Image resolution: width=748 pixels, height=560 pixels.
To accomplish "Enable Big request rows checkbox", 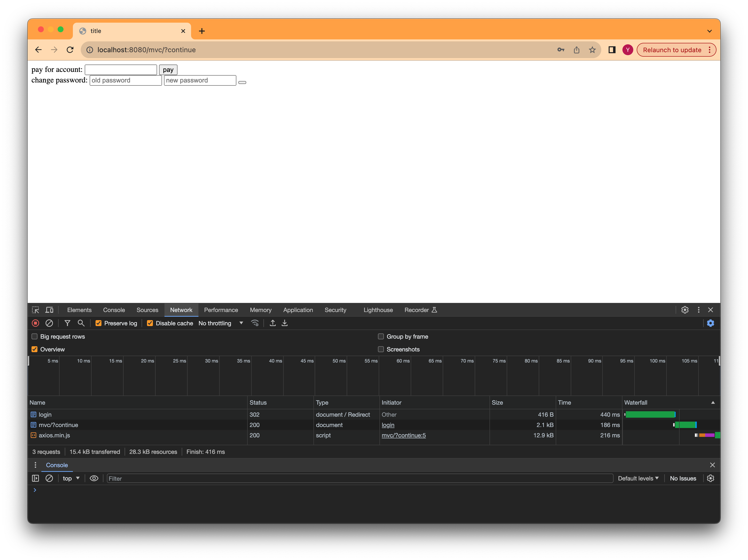I will tap(34, 336).
